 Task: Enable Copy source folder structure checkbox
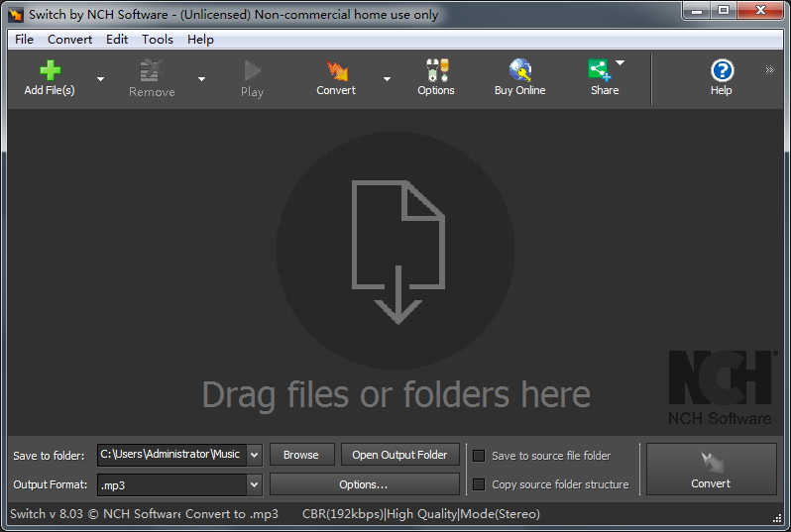click(479, 484)
